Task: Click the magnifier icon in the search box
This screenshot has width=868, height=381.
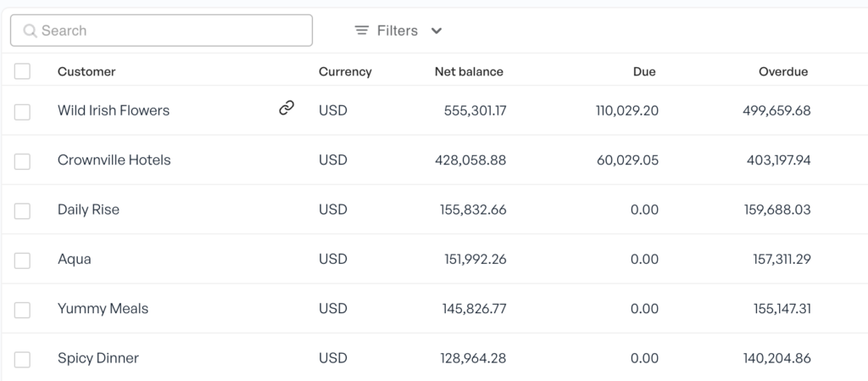Action: coord(30,31)
